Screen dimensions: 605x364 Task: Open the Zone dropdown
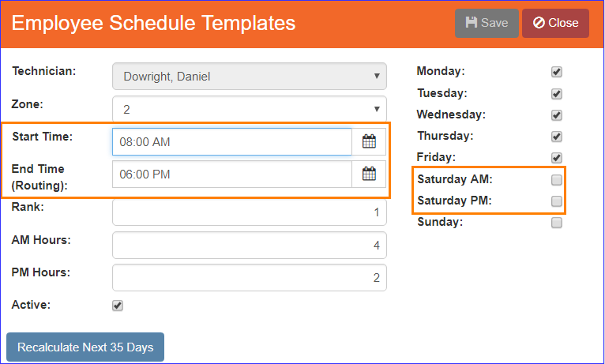(x=250, y=109)
